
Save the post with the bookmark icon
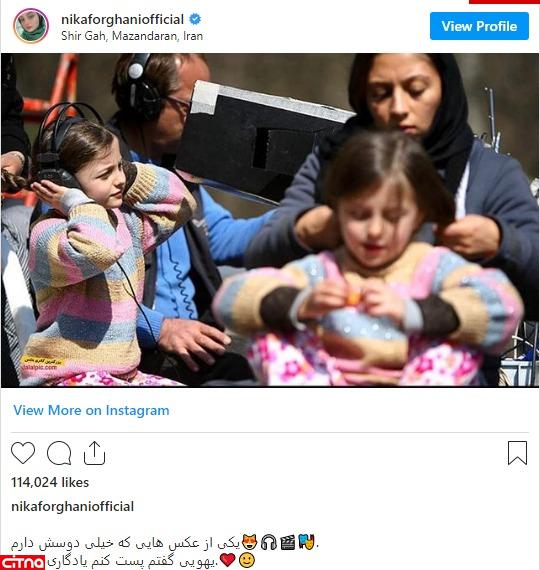[x=517, y=453]
